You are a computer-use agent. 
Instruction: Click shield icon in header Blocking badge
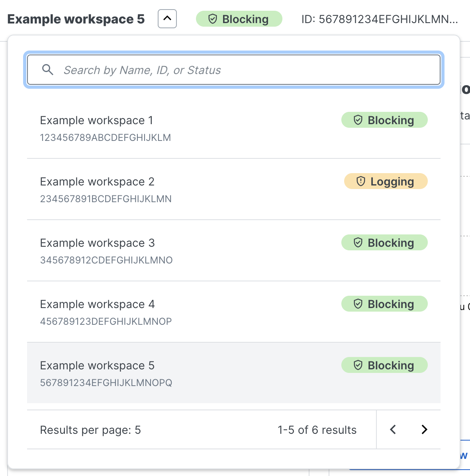213,19
